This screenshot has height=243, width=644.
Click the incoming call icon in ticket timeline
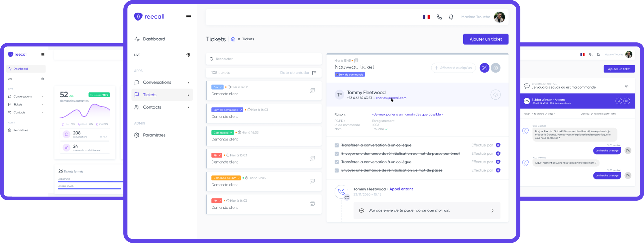click(x=341, y=192)
